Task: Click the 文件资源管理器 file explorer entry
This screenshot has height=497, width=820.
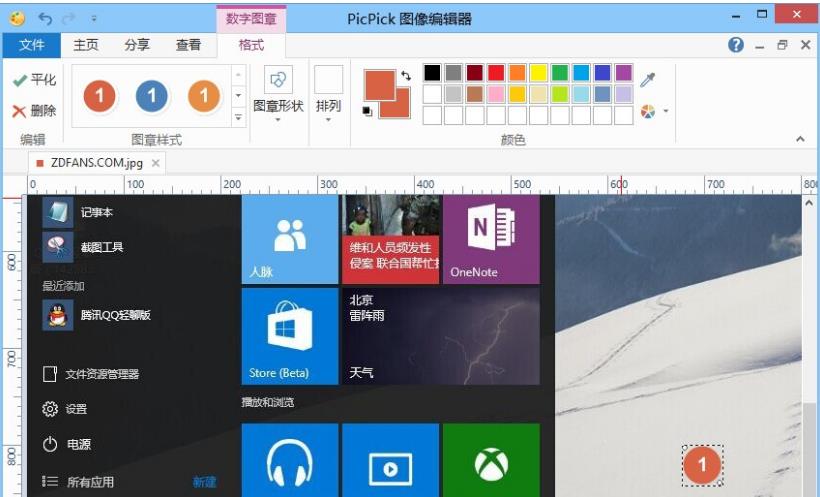Action: pyautogui.click(x=91, y=374)
